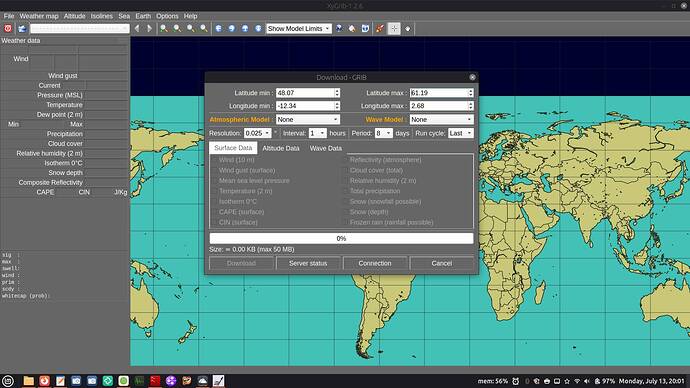Image resolution: width=690 pixels, height=388 pixels.
Task: Tick the Cloud cover (total) checkbox
Action: pos(345,170)
